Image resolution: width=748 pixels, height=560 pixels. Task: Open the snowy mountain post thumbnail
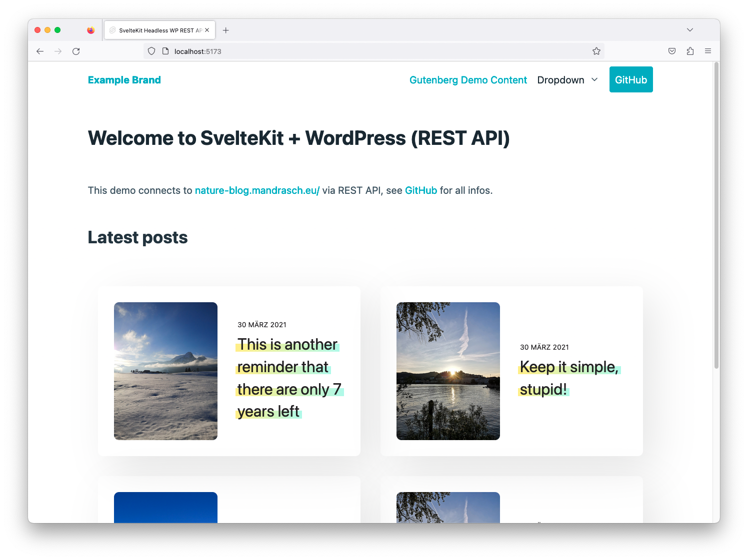click(x=165, y=371)
